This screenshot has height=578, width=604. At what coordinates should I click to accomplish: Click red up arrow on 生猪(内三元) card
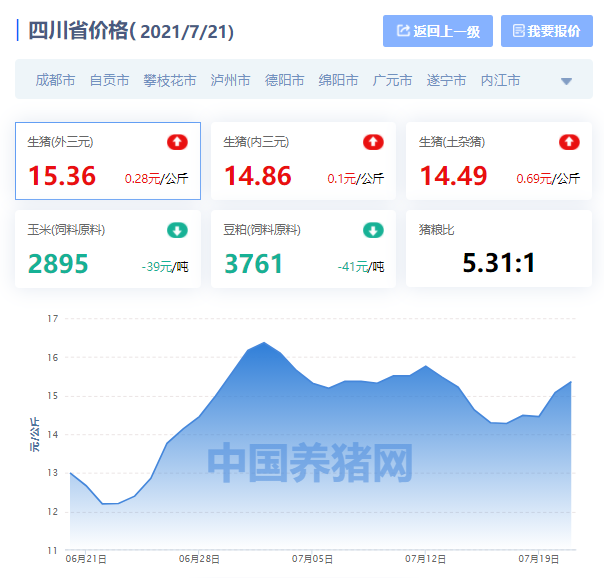(x=373, y=142)
